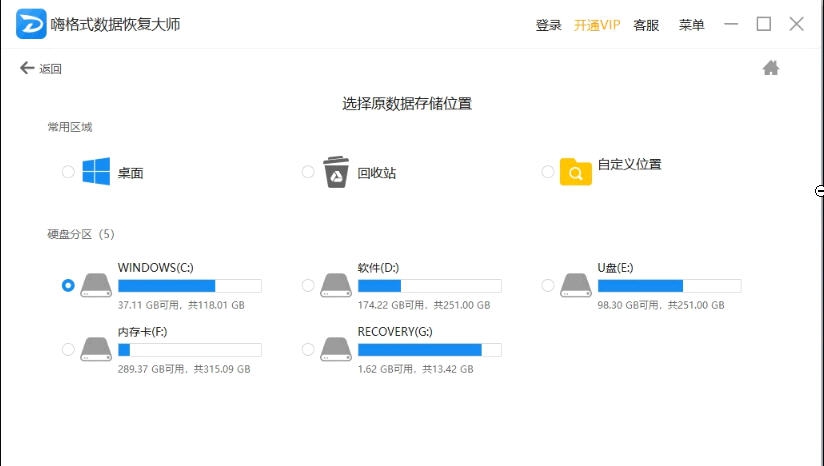Click the blue app logo in the title bar
This screenshot has height=466, width=824.
31,24
